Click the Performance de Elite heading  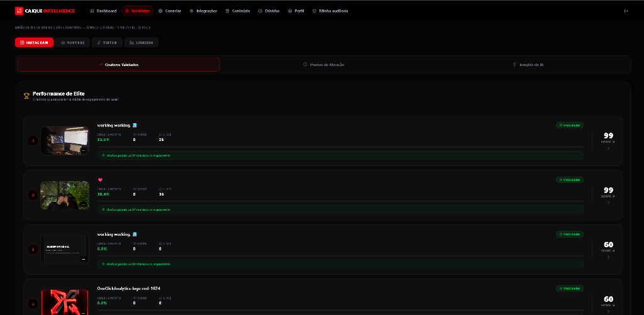pyautogui.click(x=58, y=94)
